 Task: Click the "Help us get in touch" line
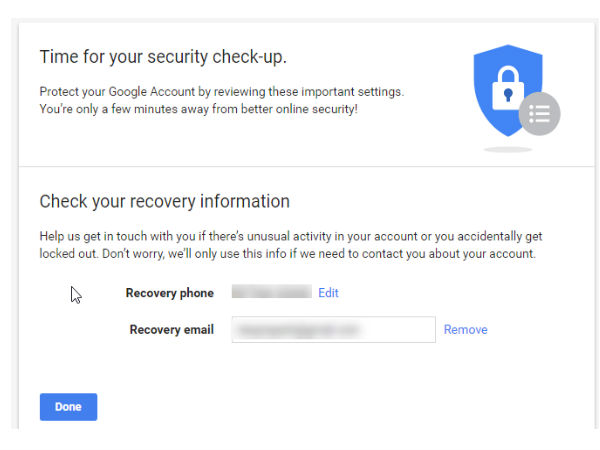(290, 236)
